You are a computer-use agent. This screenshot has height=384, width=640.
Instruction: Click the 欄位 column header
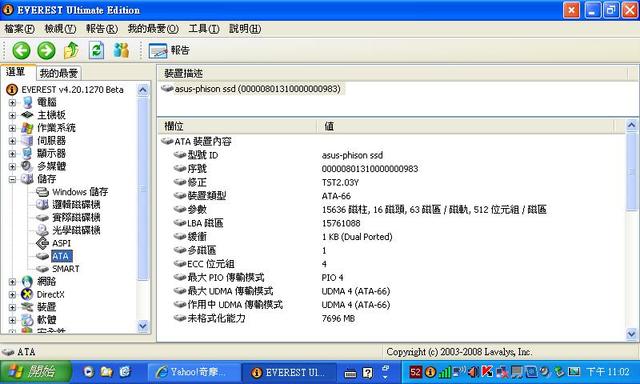tap(237, 127)
